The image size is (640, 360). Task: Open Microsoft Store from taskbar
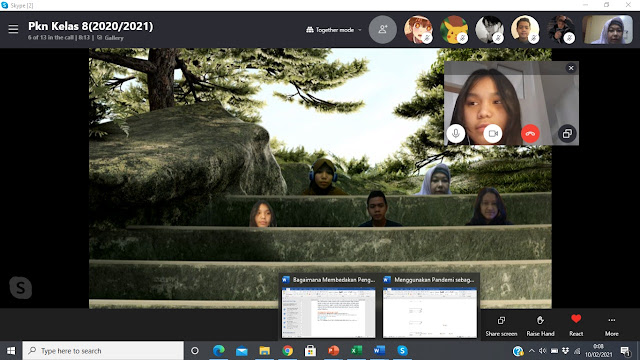click(x=310, y=351)
